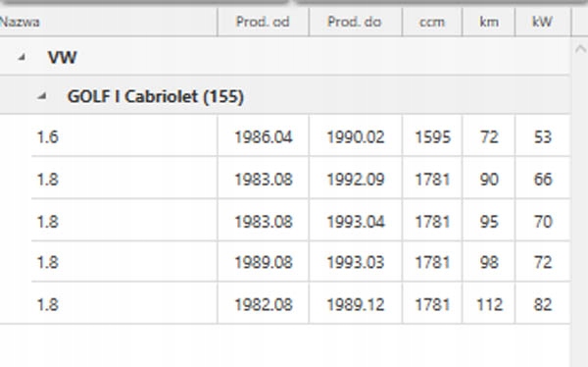This screenshot has width=588, height=367.
Task: Sort by the kW column header
Action: point(543,22)
